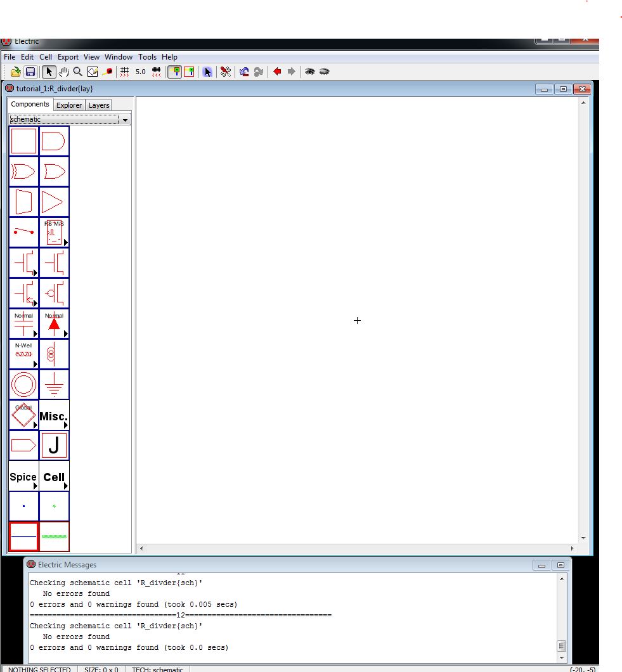The image size is (622, 672).
Task: Switch to the Explorer tab
Action: 69,105
